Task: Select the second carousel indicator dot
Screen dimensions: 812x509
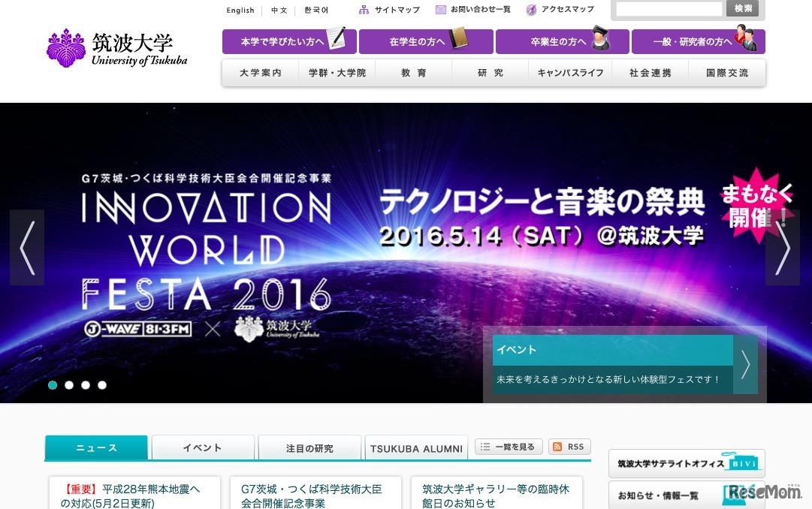Action: coord(69,385)
